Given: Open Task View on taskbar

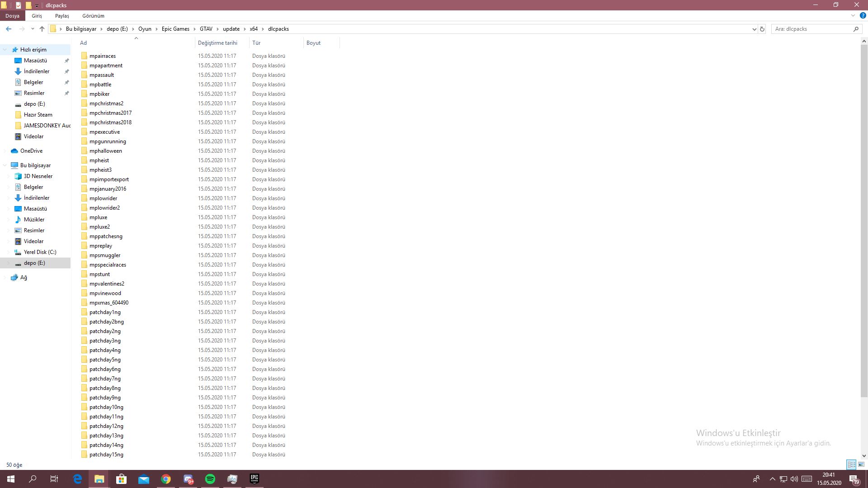Looking at the screenshot, I should (54, 479).
